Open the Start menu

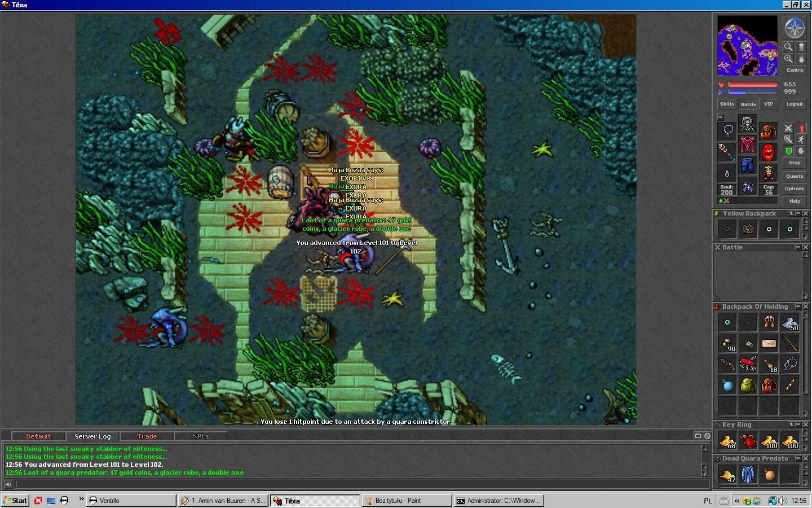point(15,501)
